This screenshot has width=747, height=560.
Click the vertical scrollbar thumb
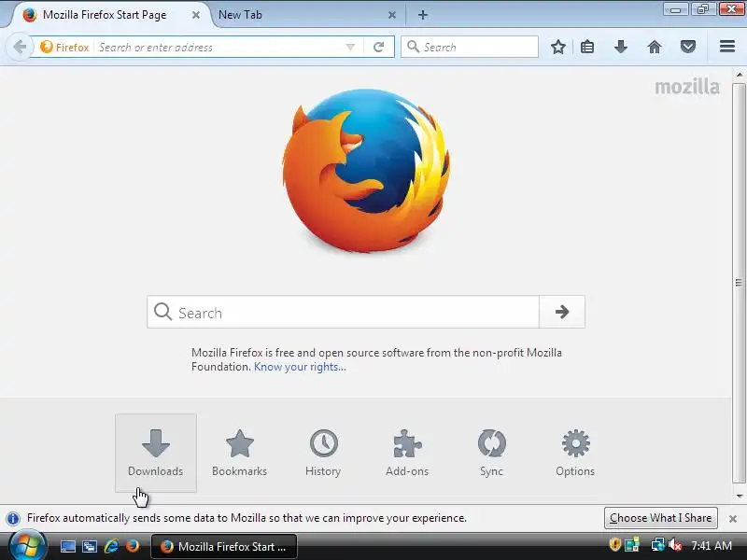pos(739,283)
